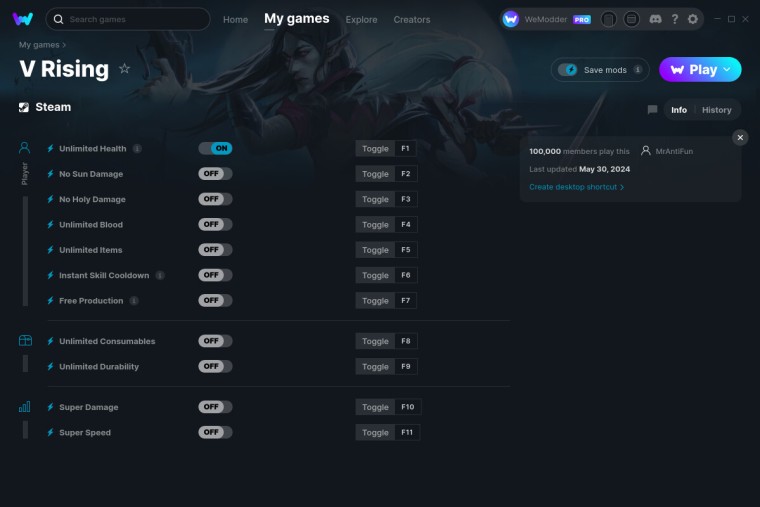Viewport: 760px width, 507px height.
Task: Select the inventory chest category icon
Action: [x=25, y=341]
